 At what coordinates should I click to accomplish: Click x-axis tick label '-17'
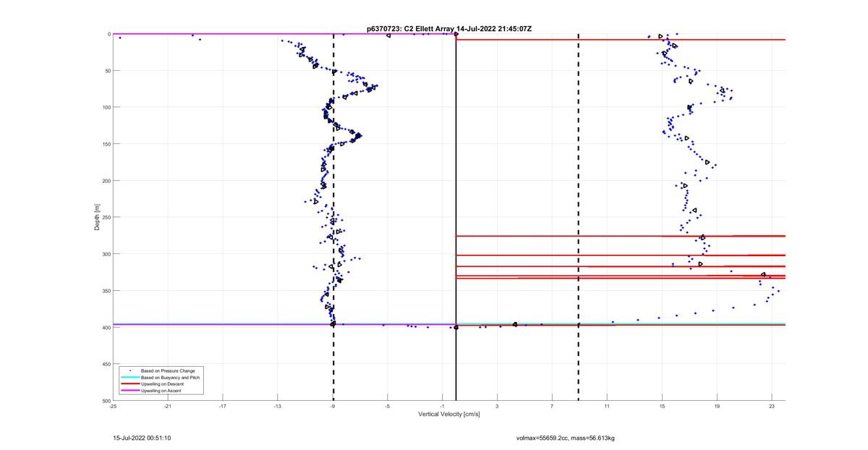click(x=223, y=406)
